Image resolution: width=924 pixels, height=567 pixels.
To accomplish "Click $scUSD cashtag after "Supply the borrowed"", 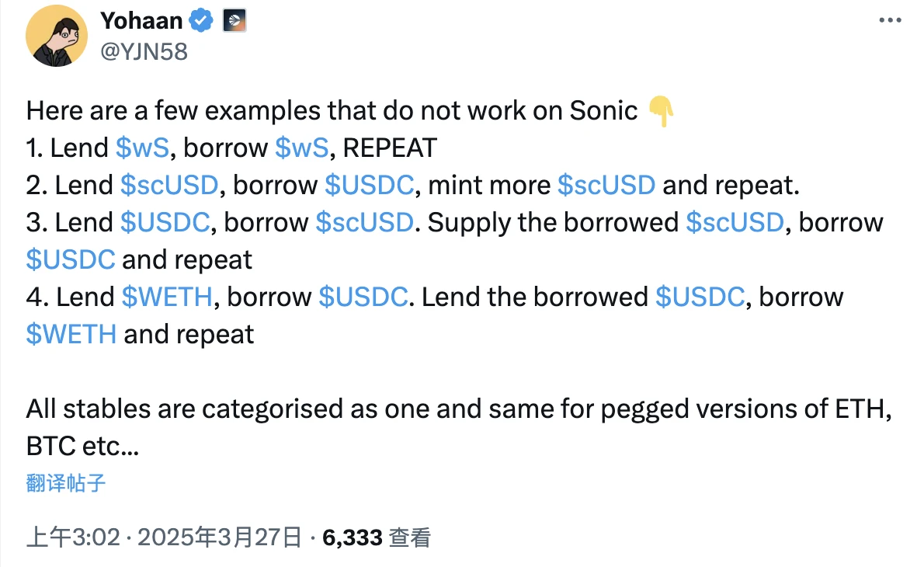I will coord(735,222).
